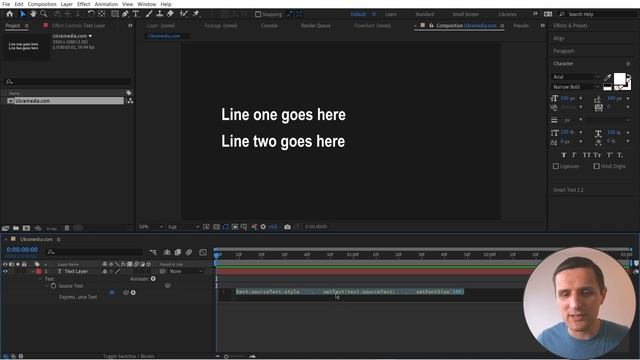
Task: Click the Animate add button
Action: 153,279
